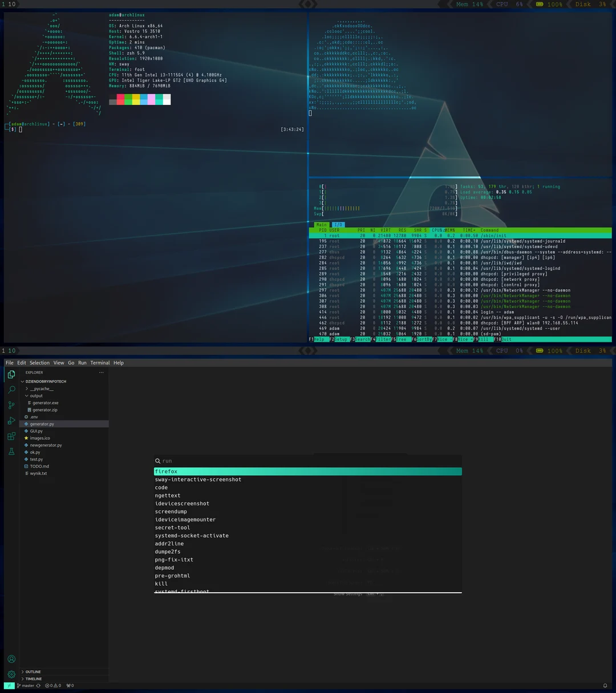The width and height of the screenshot is (616, 693).
Task: Expand the OUTLINE section
Action: pos(33,671)
